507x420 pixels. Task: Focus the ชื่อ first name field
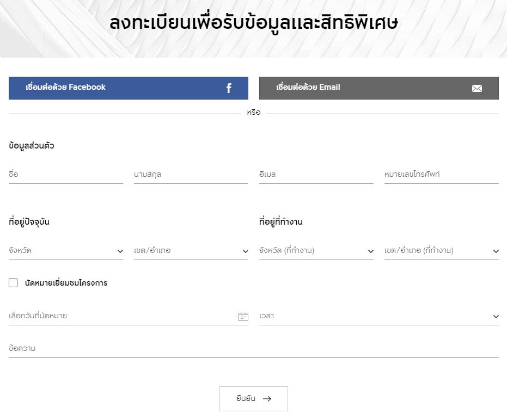tap(66, 175)
